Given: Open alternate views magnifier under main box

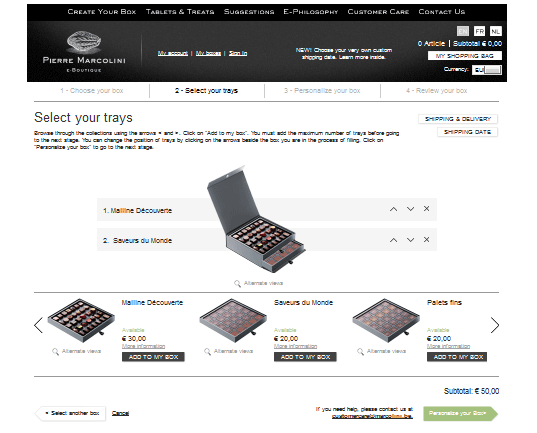Looking at the screenshot, I should point(237,284).
